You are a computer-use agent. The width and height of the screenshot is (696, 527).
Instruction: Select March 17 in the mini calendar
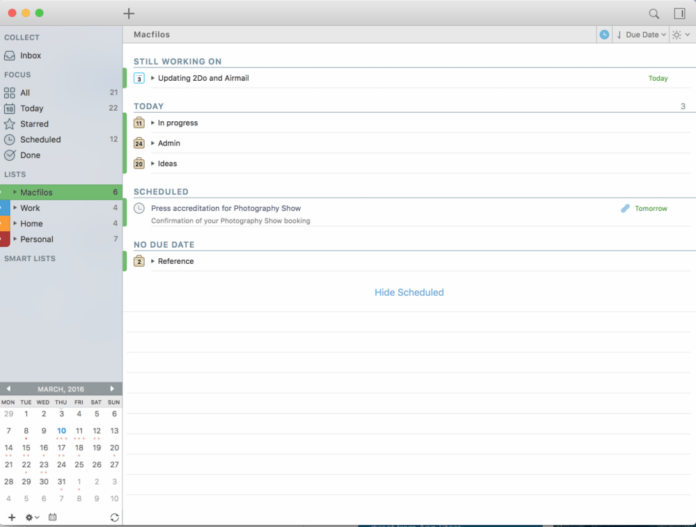61,448
